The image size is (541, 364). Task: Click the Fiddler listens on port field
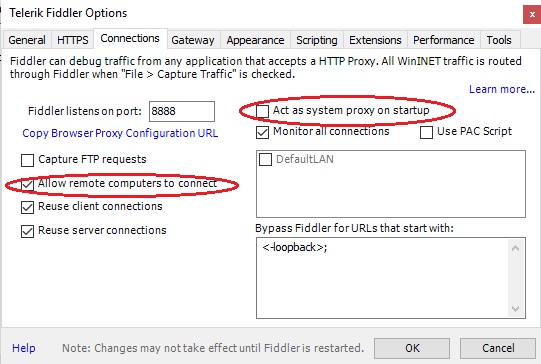coord(182,111)
